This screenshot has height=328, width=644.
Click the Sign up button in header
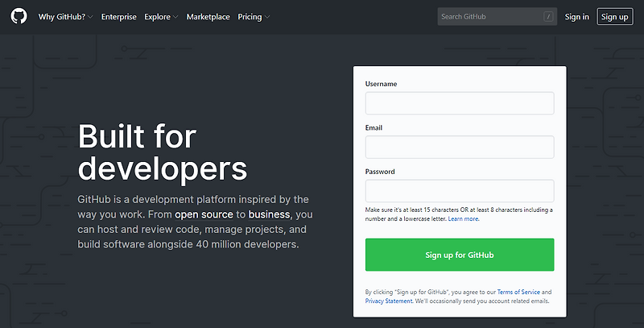615,17
